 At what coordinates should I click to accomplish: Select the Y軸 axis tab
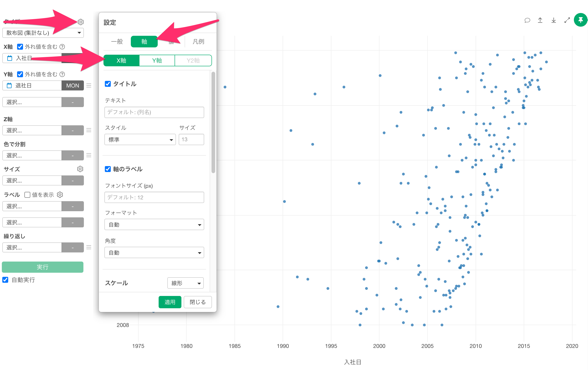[x=157, y=61]
